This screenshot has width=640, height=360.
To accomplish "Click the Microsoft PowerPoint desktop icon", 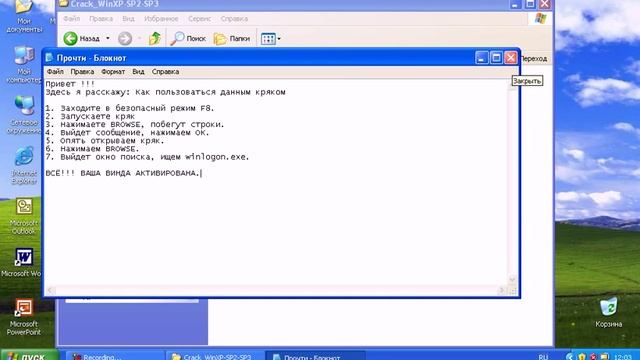I will (x=24, y=317).
